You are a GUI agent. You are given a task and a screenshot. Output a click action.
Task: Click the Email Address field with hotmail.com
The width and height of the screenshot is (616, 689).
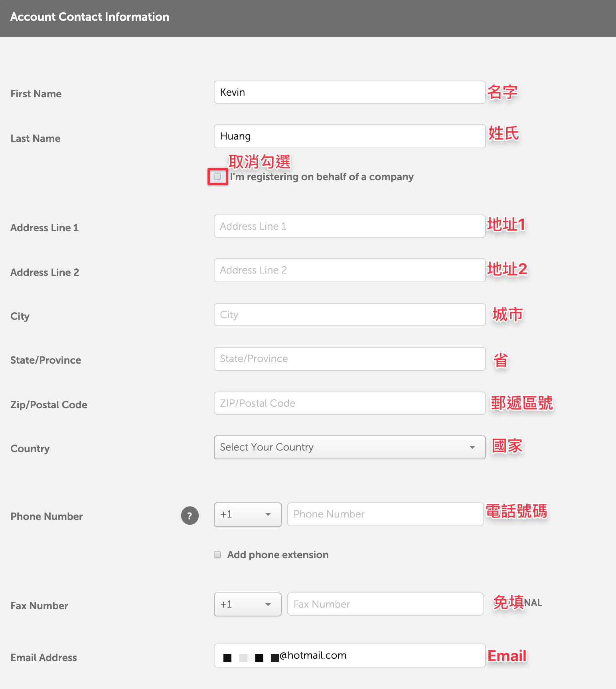pos(349,656)
